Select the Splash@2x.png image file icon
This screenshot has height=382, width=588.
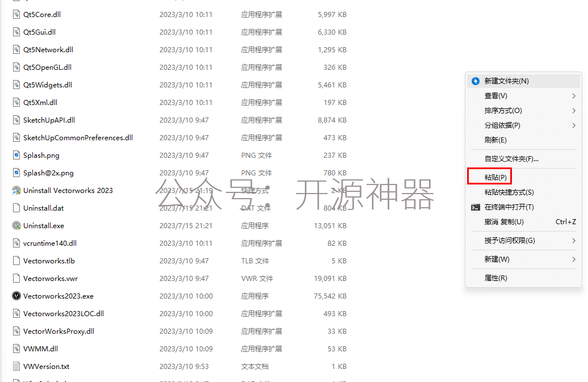pyautogui.click(x=16, y=173)
